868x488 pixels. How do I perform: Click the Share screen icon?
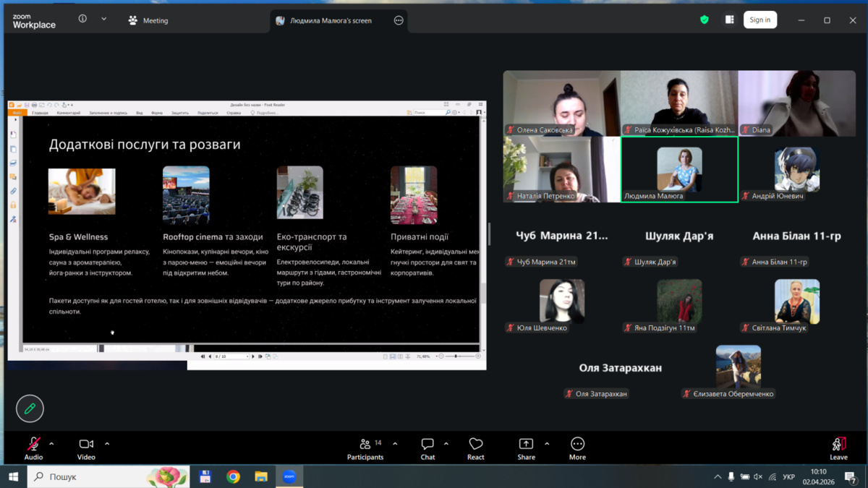[526, 448]
